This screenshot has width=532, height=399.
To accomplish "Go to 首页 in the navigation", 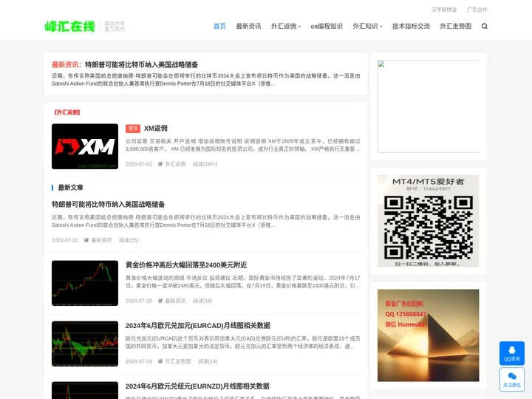I will (219, 26).
